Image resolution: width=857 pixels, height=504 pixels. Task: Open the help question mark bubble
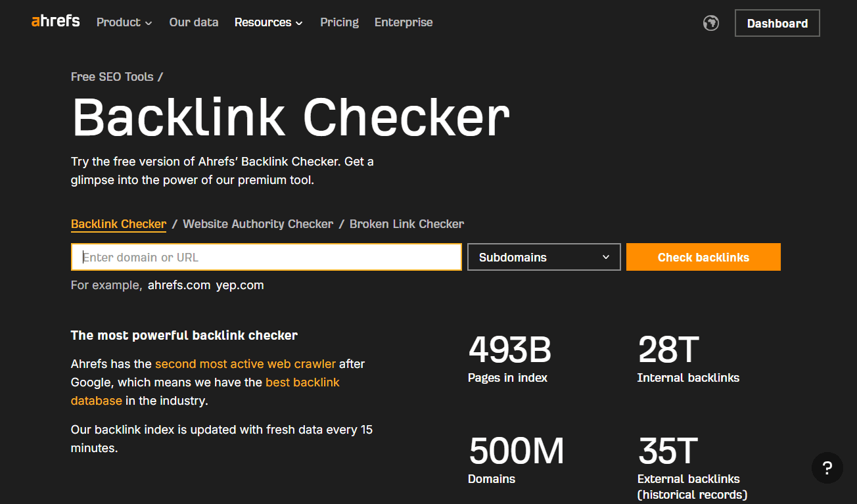tap(827, 468)
